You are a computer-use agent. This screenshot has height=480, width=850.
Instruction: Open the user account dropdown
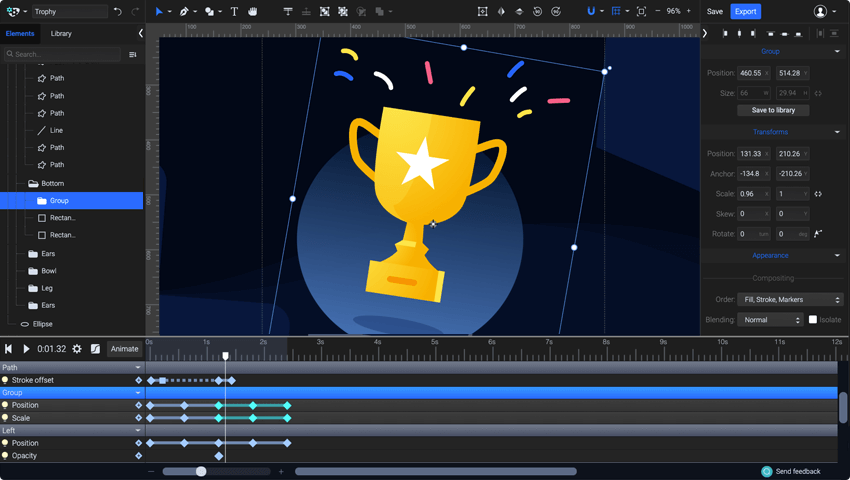click(825, 11)
